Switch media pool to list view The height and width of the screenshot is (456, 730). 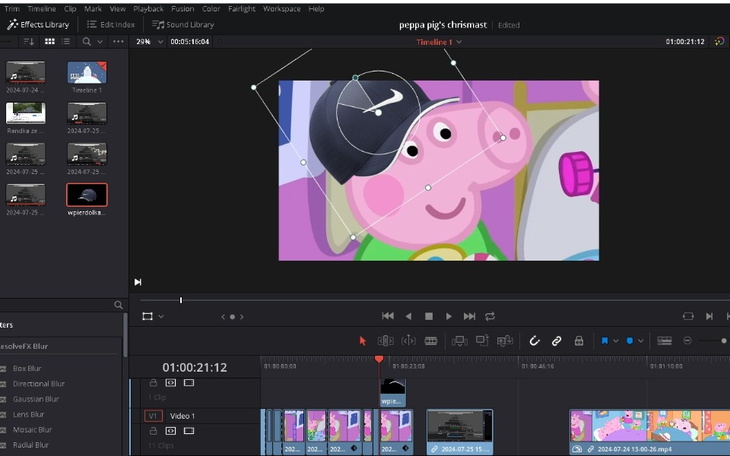[66, 41]
